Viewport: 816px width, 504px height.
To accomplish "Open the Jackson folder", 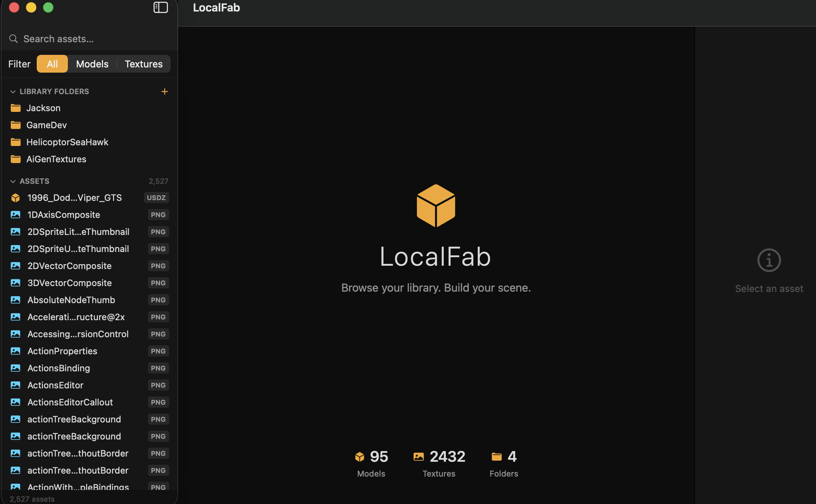I will (x=89, y=108).
